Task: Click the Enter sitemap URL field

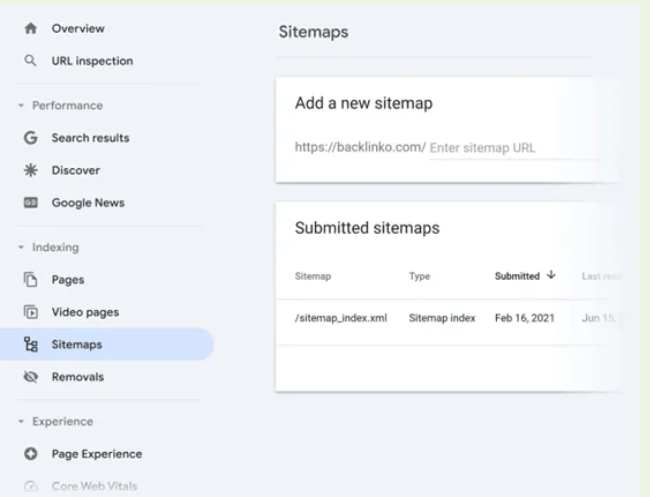Action: [514, 148]
